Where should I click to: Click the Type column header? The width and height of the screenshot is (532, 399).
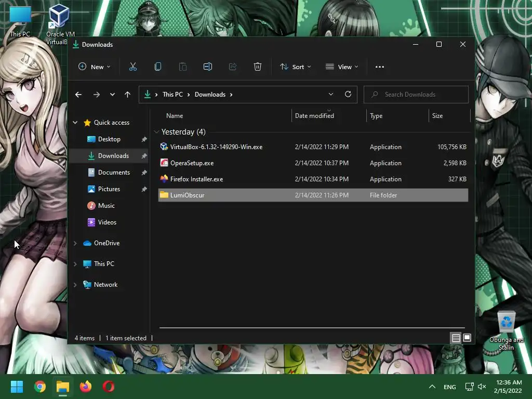click(x=376, y=116)
